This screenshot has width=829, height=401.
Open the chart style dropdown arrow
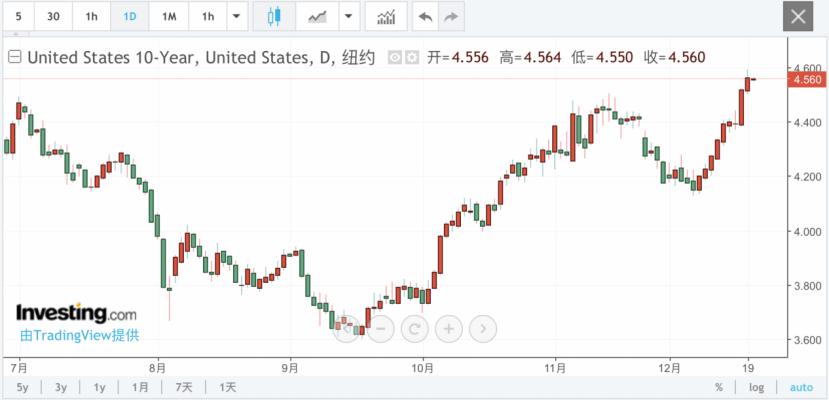click(x=348, y=16)
